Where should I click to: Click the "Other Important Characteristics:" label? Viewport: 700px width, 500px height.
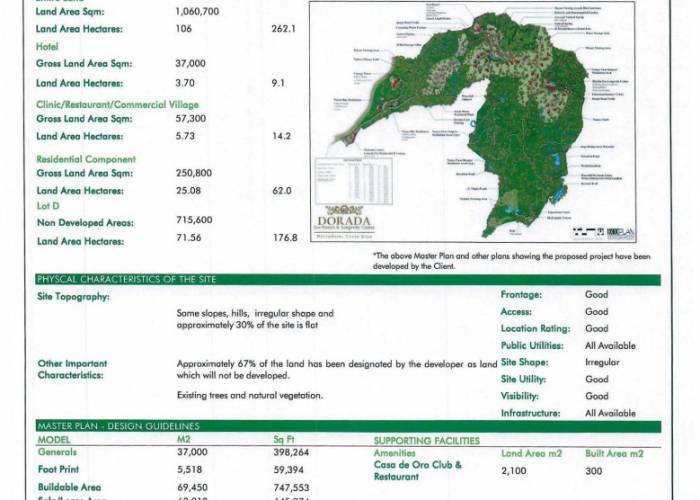tap(72, 370)
